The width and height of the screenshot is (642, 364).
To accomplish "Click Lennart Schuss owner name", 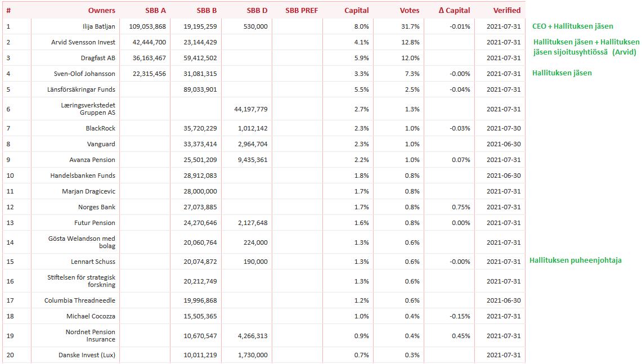I will (x=93, y=262).
